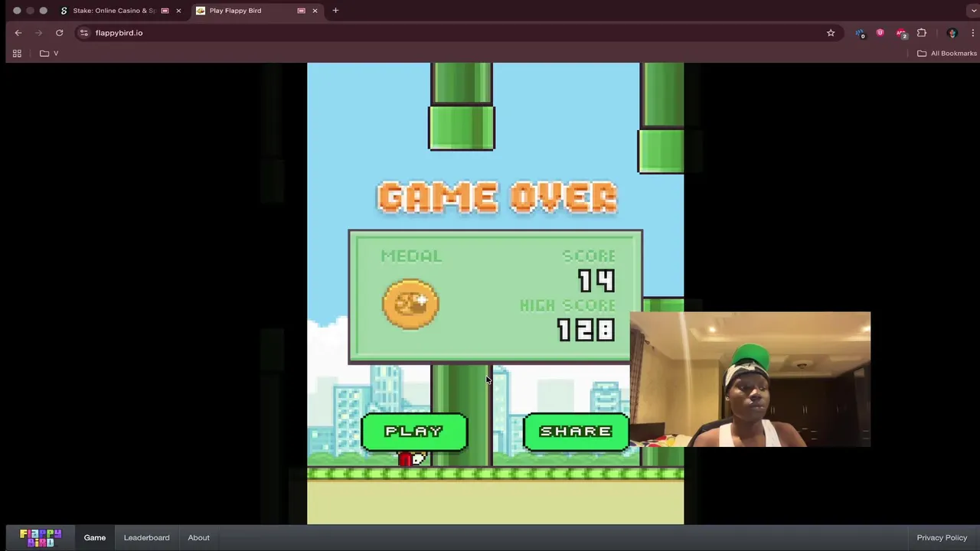The height and width of the screenshot is (551, 980).
Task: Click the MEDAL label
Action: coord(411,256)
